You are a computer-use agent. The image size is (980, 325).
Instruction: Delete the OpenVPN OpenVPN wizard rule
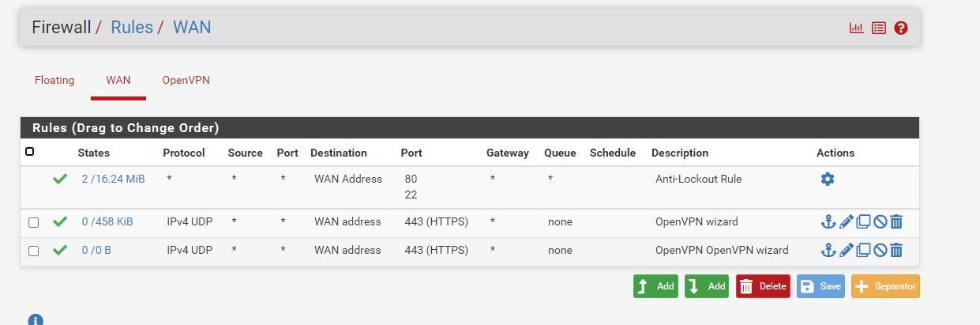pyautogui.click(x=896, y=251)
